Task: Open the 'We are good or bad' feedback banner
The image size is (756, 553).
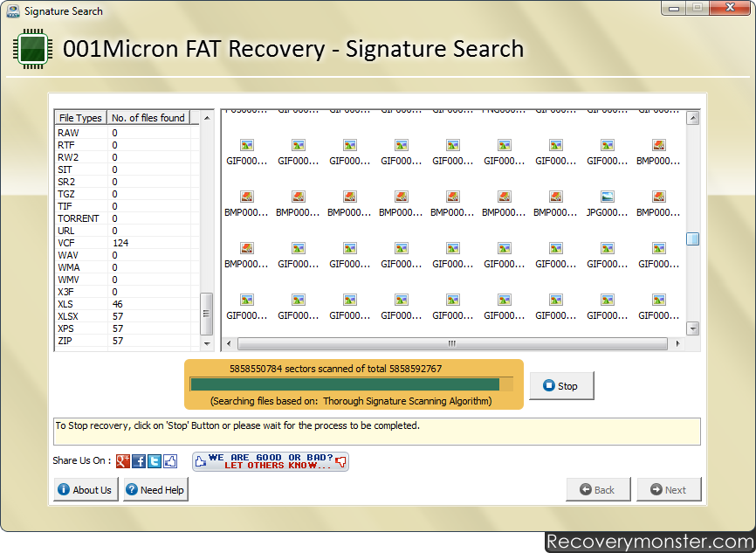Action: tap(271, 461)
